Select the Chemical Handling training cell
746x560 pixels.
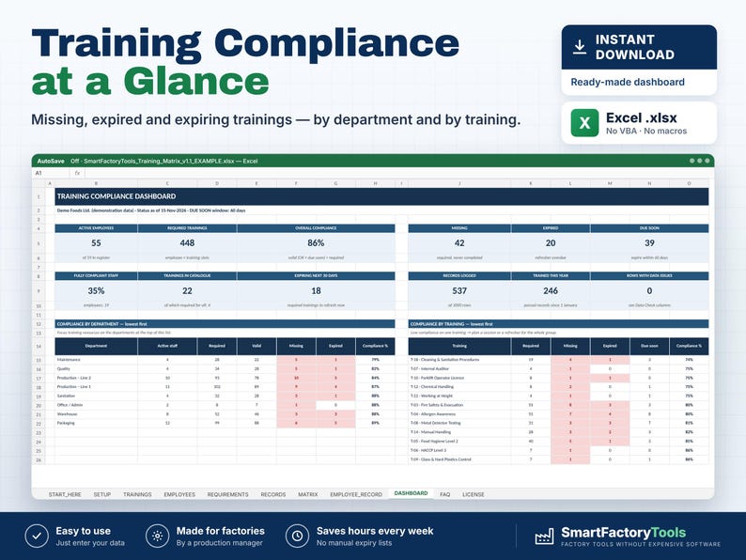coord(459,387)
